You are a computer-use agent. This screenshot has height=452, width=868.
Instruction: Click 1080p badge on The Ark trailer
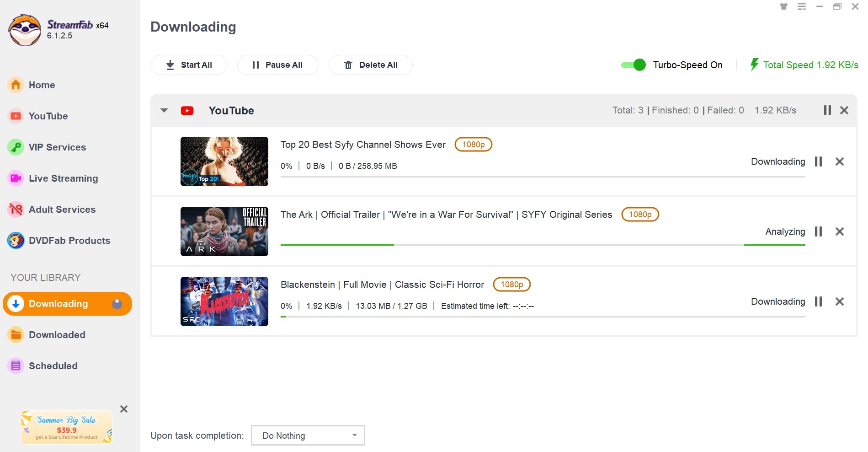[x=640, y=215]
